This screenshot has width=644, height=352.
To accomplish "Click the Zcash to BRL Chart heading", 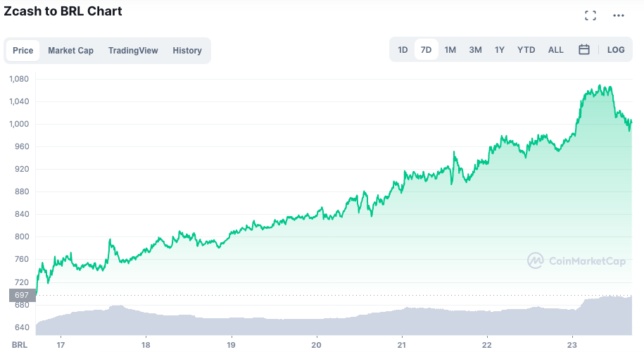I will click(63, 11).
